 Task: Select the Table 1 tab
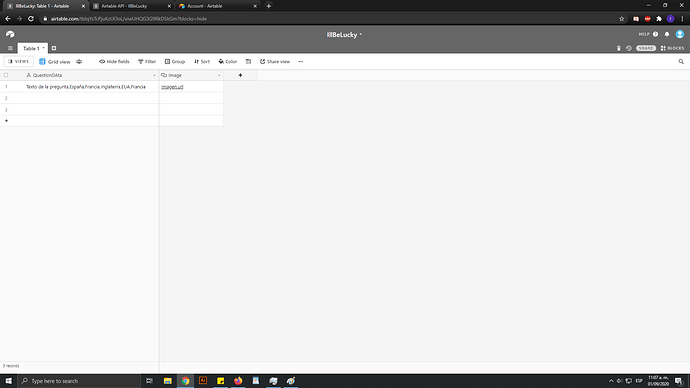pos(33,48)
